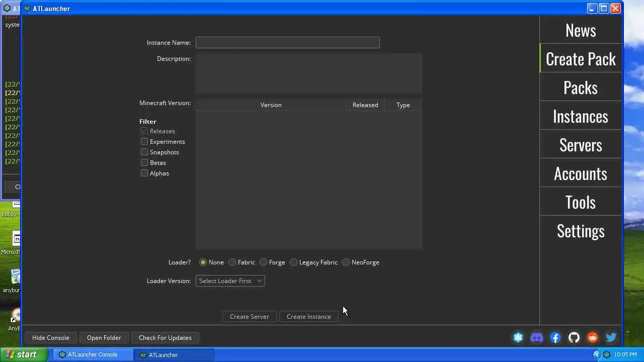Focus the Instance Name input field
644x362 pixels.
[x=288, y=43]
